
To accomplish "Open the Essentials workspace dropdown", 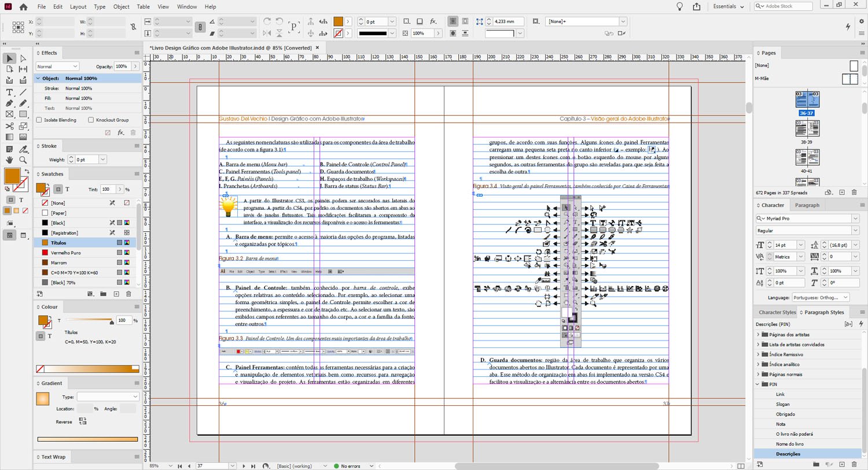I will [729, 6].
